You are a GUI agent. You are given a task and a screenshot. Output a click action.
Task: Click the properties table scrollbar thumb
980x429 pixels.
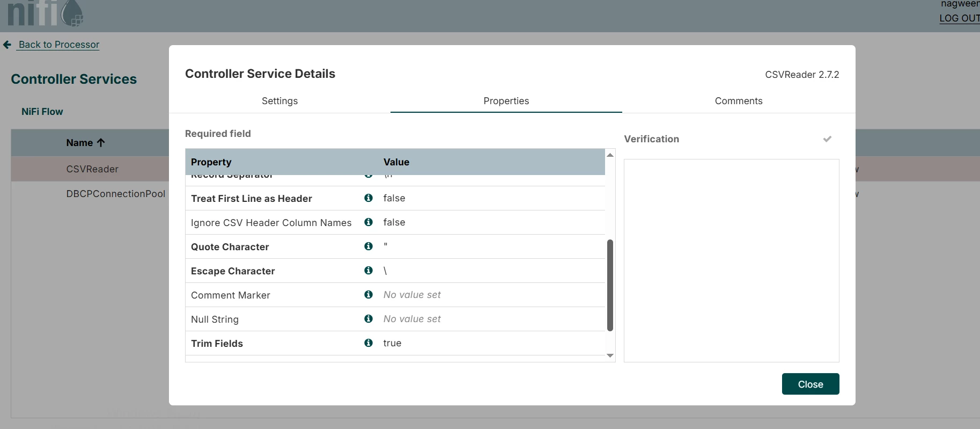(x=610, y=285)
